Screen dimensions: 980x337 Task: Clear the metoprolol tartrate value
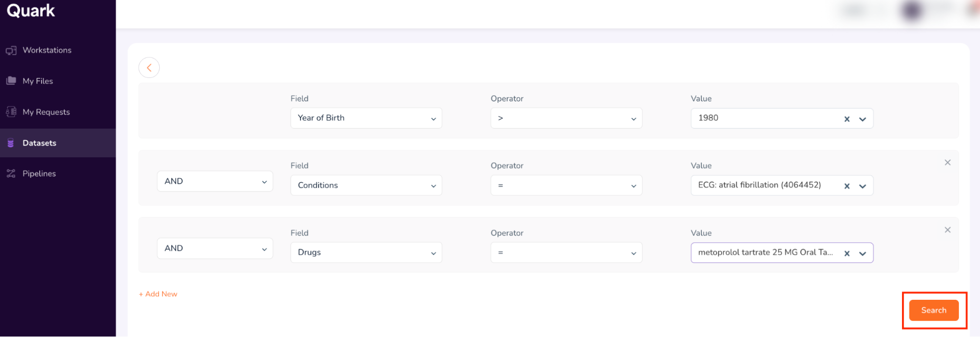tap(847, 253)
